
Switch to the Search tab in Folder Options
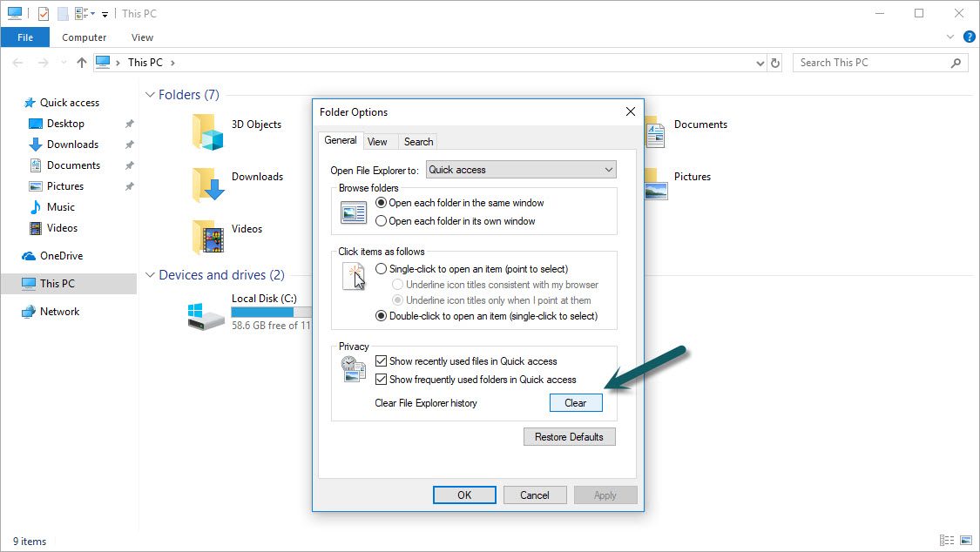(419, 142)
